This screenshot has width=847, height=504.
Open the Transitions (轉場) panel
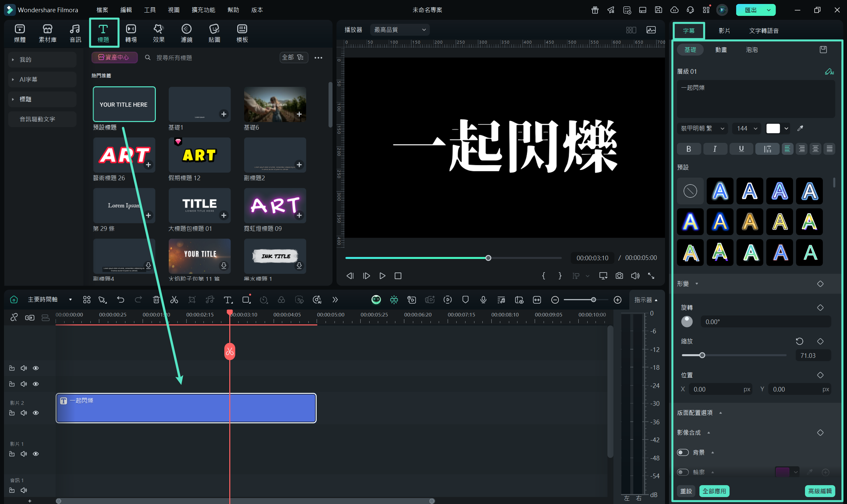pyautogui.click(x=131, y=33)
